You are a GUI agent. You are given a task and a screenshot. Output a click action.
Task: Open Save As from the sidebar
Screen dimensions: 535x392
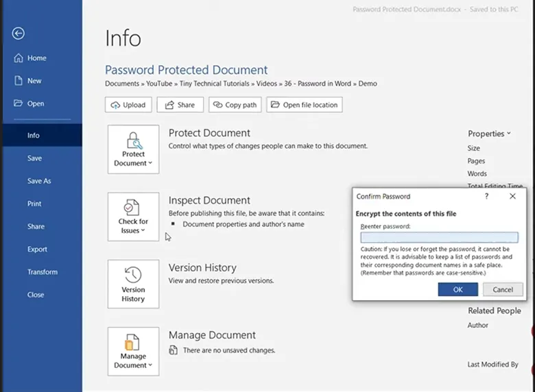pos(39,181)
